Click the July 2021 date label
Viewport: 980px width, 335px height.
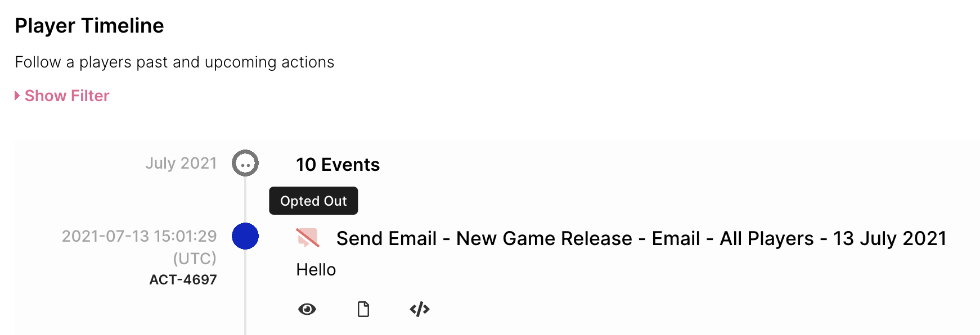[181, 163]
